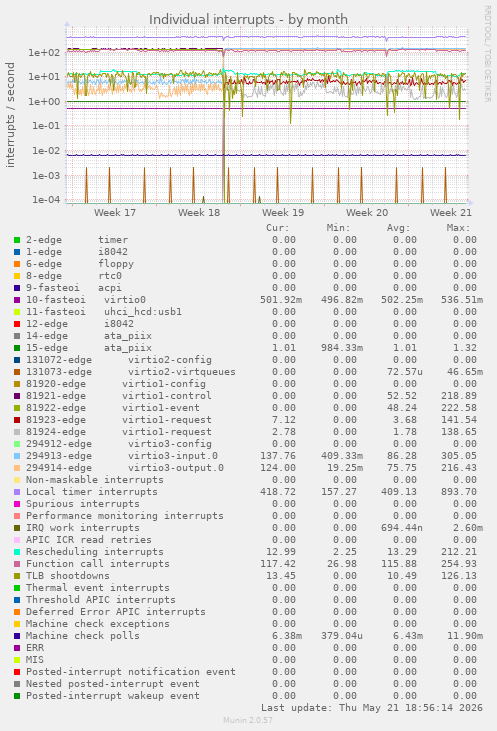The width and height of the screenshot is (497, 731).
Task: Click the Munin 2.0.57 footer text
Action: click(248, 720)
